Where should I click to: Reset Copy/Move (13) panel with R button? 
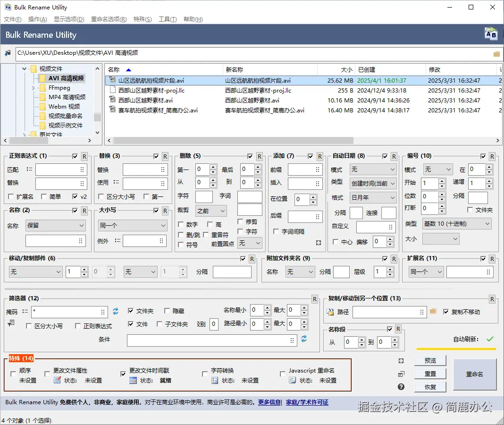[x=492, y=299]
